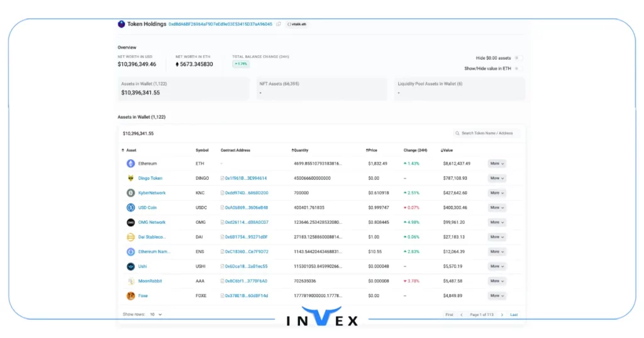The width and height of the screenshot is (644, 338).
Task: Click the Quantity column sort arrow
Action: [292, 151]
